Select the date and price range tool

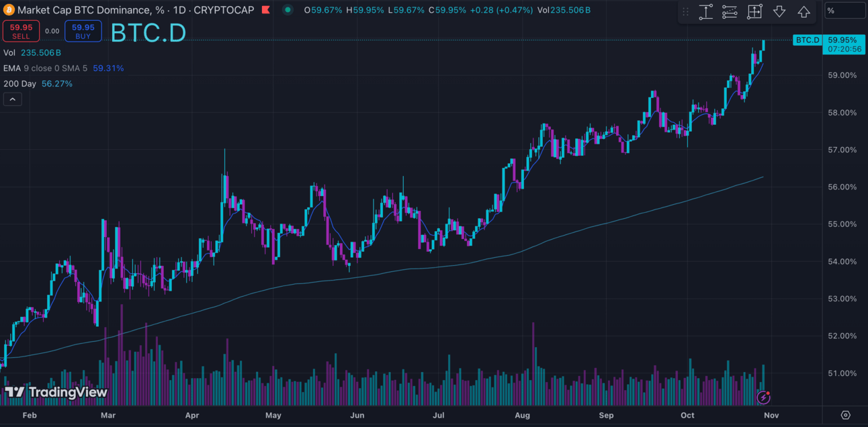[754, 11]
